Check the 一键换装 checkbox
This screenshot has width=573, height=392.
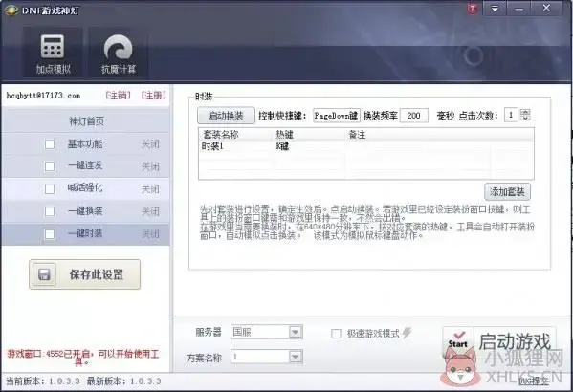pos(50,211)
